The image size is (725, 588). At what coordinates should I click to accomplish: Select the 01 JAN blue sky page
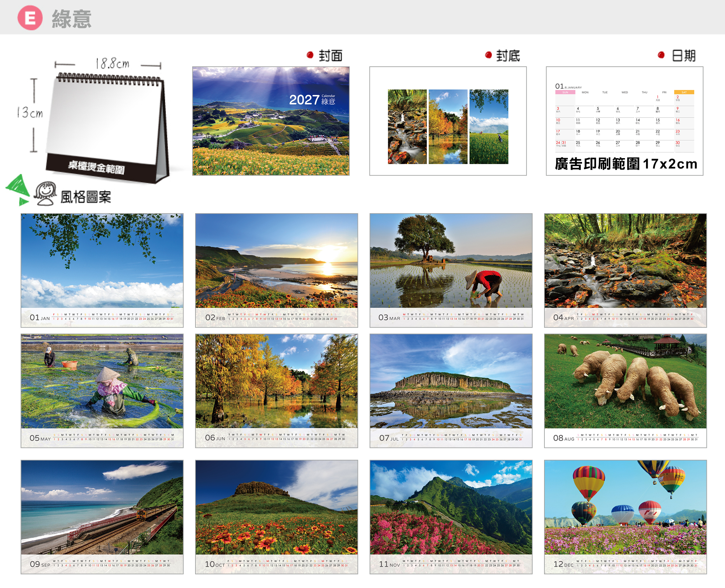102,270
